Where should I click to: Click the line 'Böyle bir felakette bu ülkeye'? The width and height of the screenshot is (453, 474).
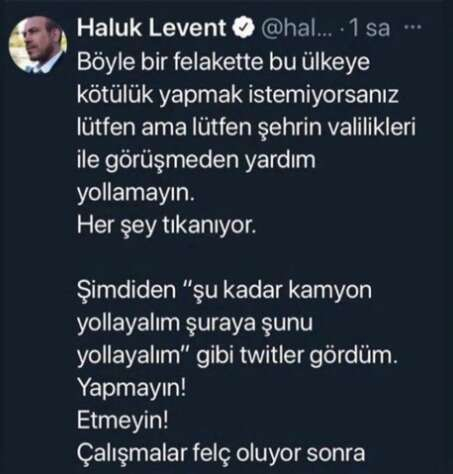tap(224, 62)
